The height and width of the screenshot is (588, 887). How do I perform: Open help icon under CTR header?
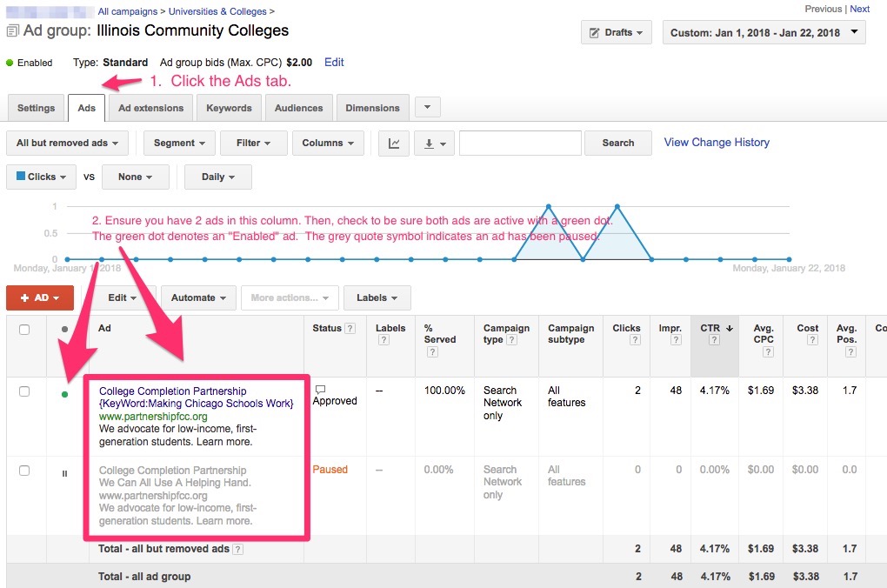click(714, 339)
